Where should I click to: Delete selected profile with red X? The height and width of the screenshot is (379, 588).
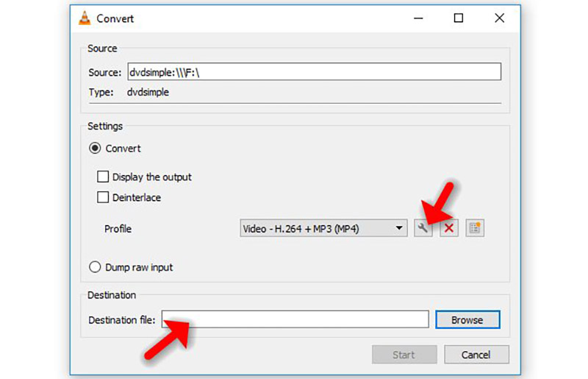[x=448, y=228]
